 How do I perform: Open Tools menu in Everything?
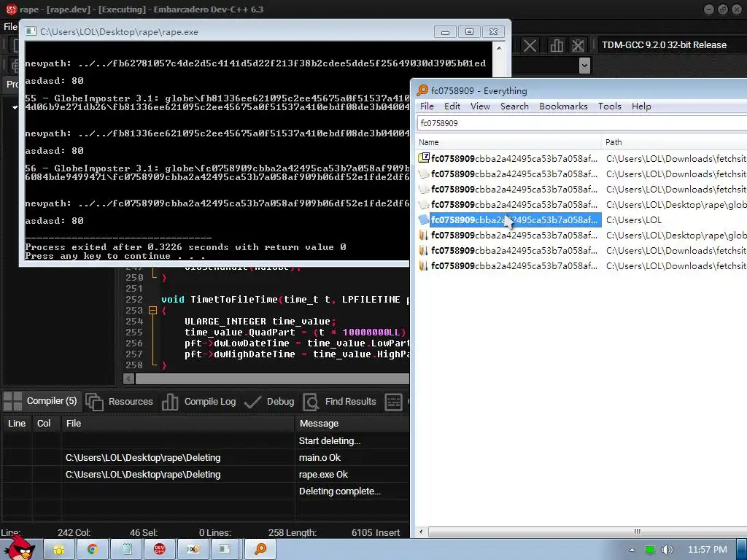click(609, 106)
